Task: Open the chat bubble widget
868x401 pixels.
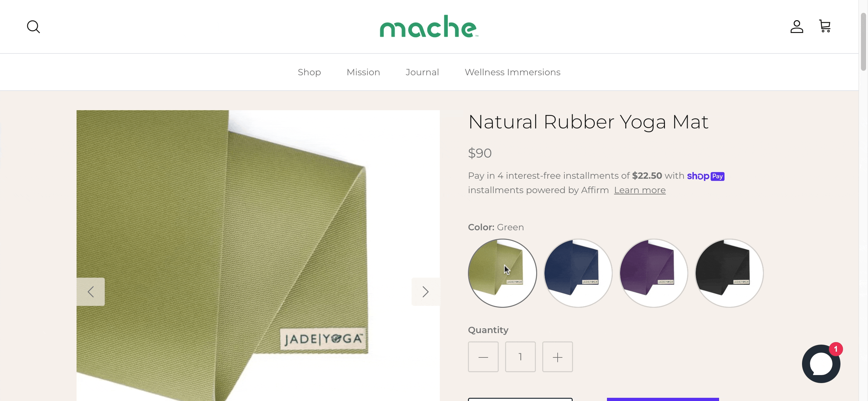Action: [821, 363]
